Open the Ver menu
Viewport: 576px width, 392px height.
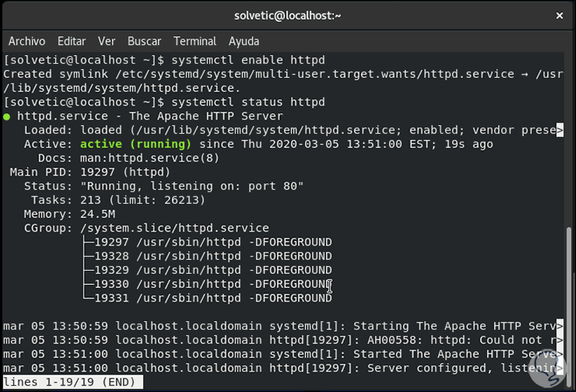[x=106, y=41]
